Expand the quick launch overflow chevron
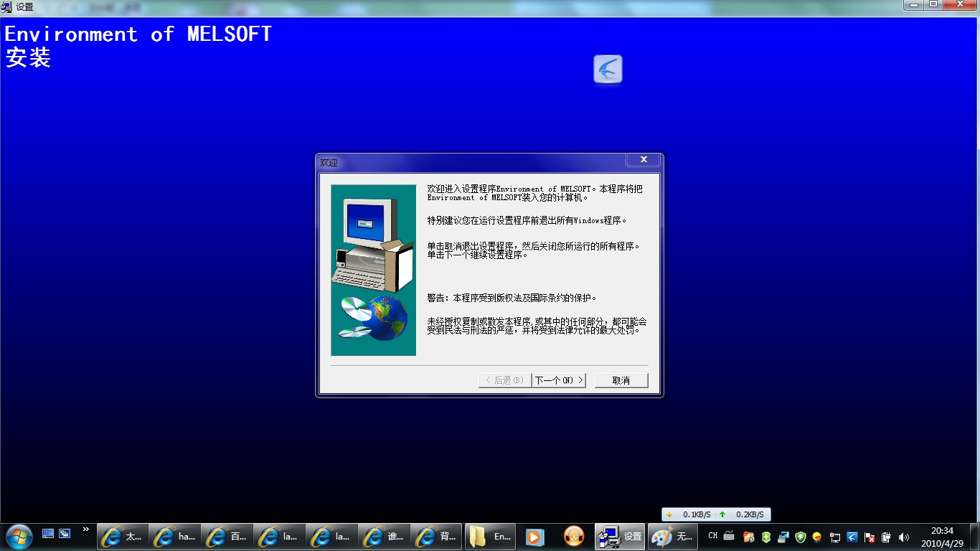 pos(86,530)
